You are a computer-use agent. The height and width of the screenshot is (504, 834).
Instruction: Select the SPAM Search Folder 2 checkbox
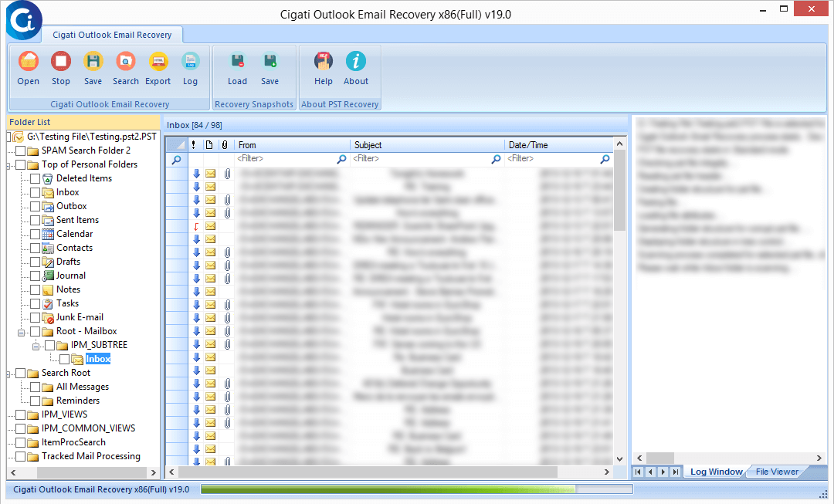click(20, 151)
